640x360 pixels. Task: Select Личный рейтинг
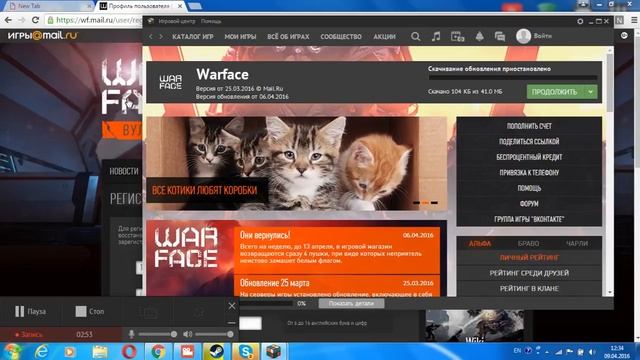pos(529,258)
